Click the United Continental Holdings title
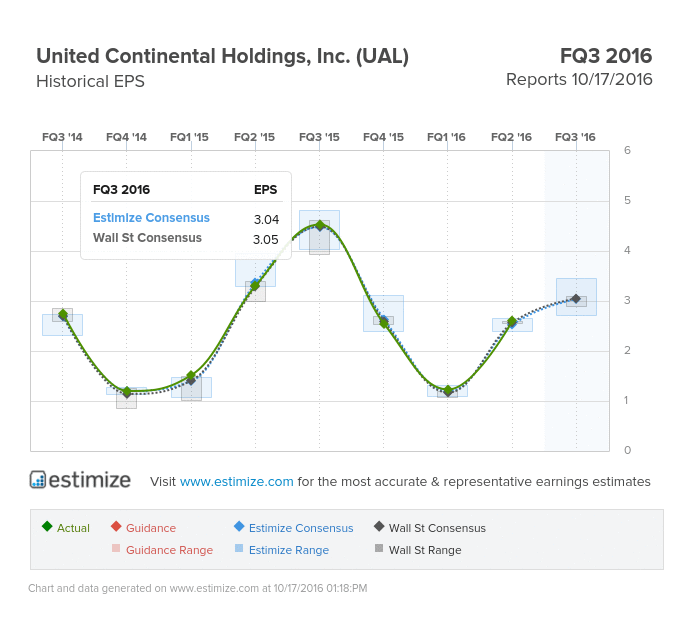Viewport: 685px width, 620px height. 222,56
